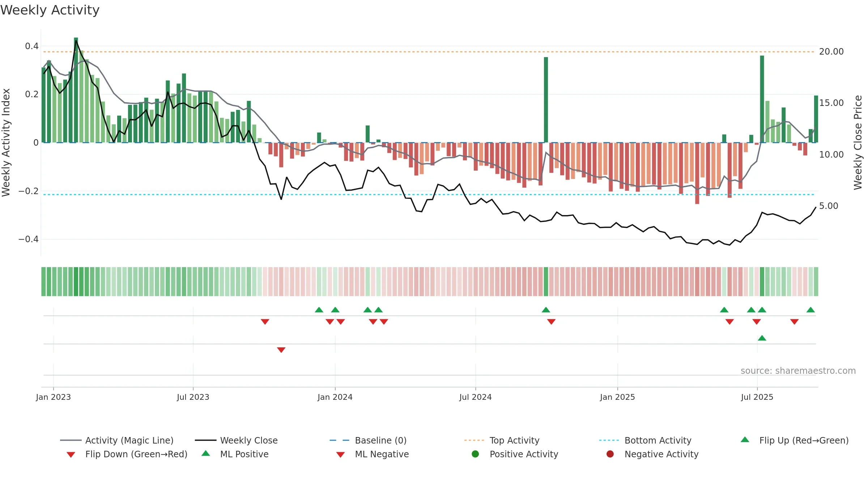Click the last green bar at chart's right end
The width and height of the screenshot is (868, 488).
(x=816, y=119)
